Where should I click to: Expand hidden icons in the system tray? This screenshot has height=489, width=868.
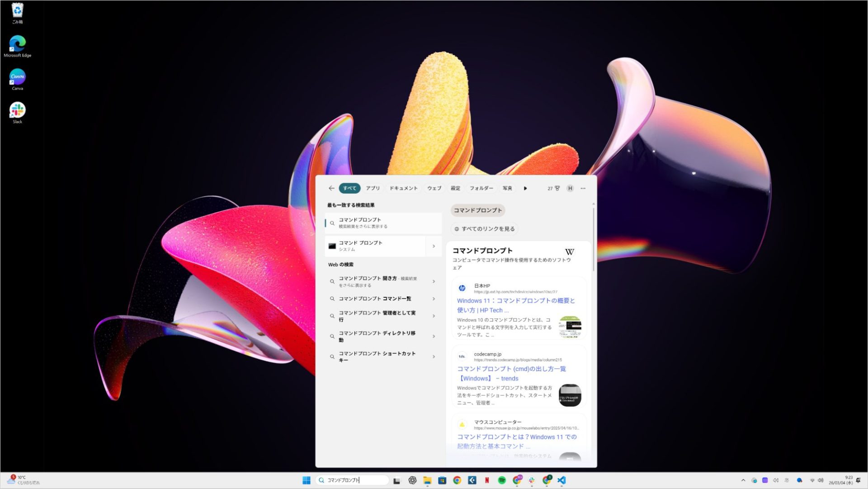click(743, 480)
